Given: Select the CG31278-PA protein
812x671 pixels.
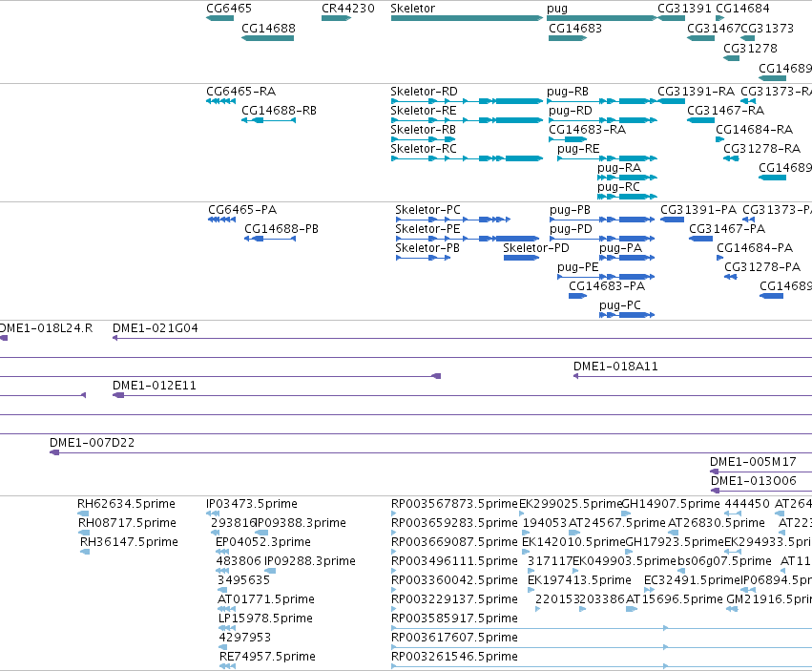Looking at the screenshot, I should (x=731, y=277).
